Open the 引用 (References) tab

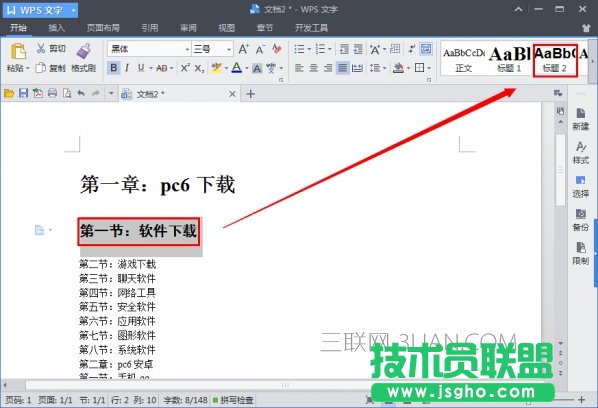(150, 28)
